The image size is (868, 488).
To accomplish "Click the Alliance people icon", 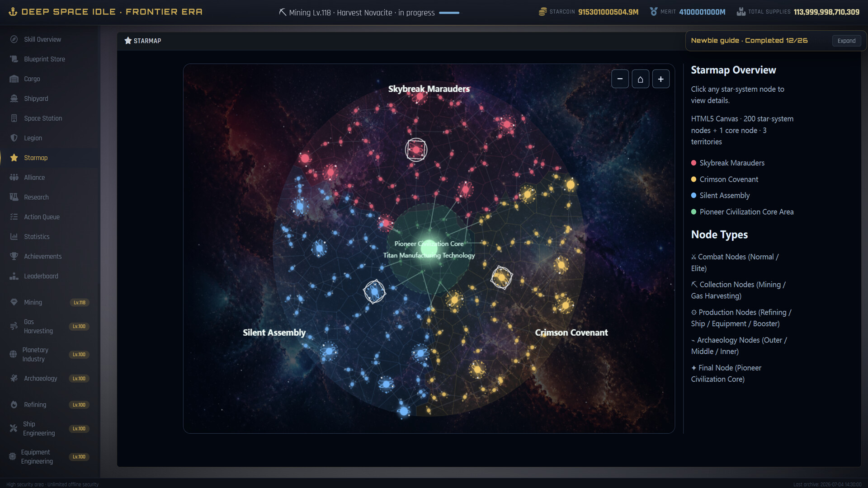I will [x=14, y=178].
